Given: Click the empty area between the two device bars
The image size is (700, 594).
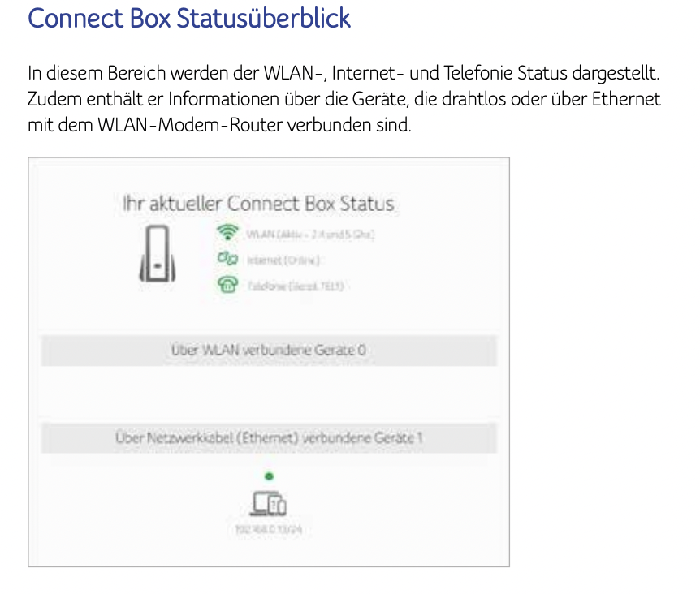Looking at the screenshot, I should click(x=269, y=394).
